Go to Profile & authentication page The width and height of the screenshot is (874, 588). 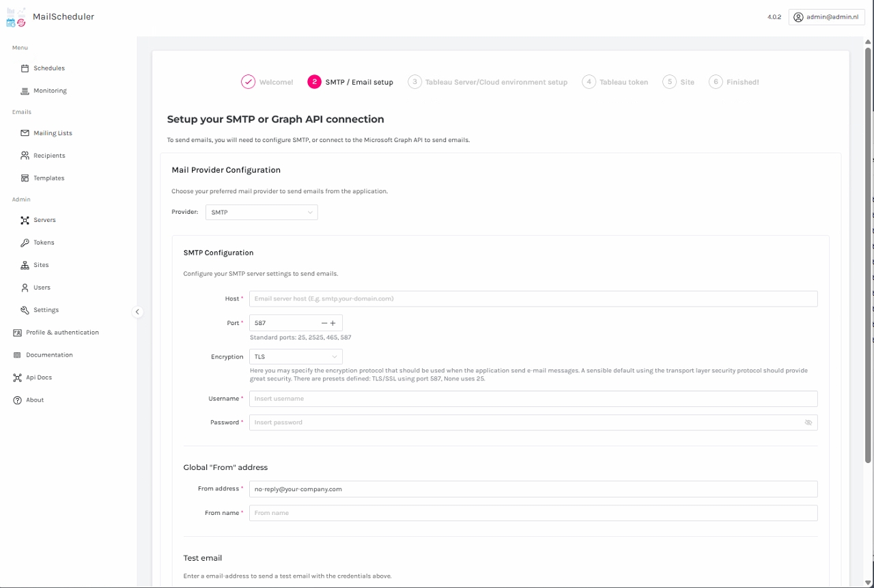pos(61,333)
